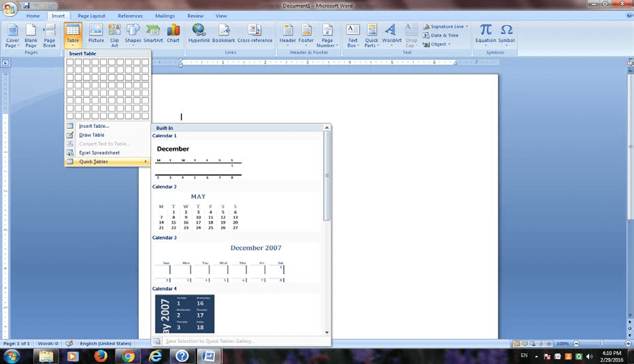634x364 pixels.
Task: Switch to the References tab
Action: [x=130, y=16]
